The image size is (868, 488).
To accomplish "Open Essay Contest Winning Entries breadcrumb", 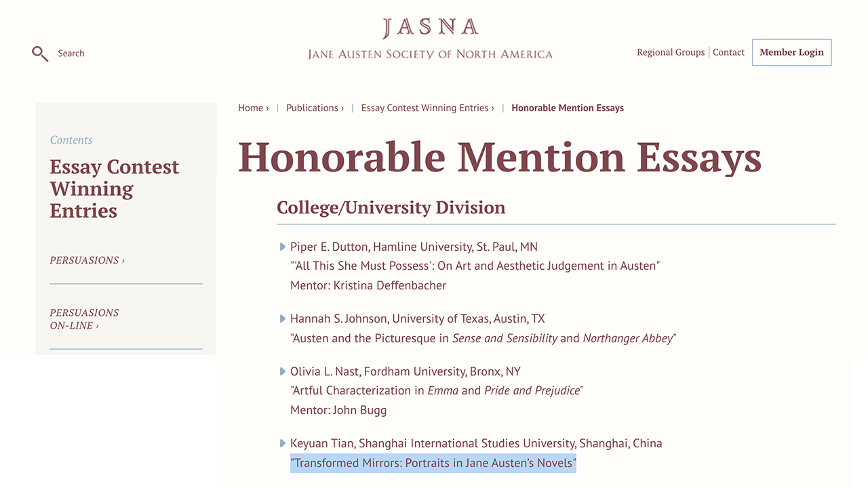I will (x=425, y=108).
